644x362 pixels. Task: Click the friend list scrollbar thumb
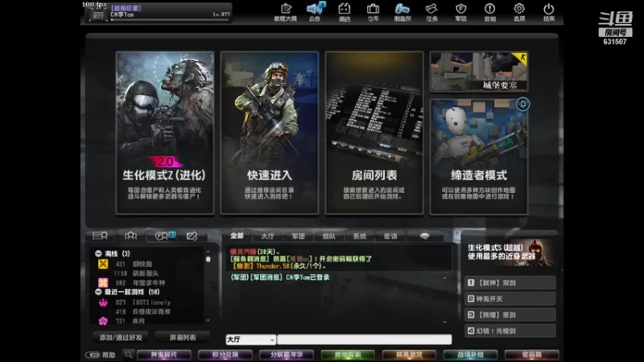pyautogui.click(x=208, y=259)
